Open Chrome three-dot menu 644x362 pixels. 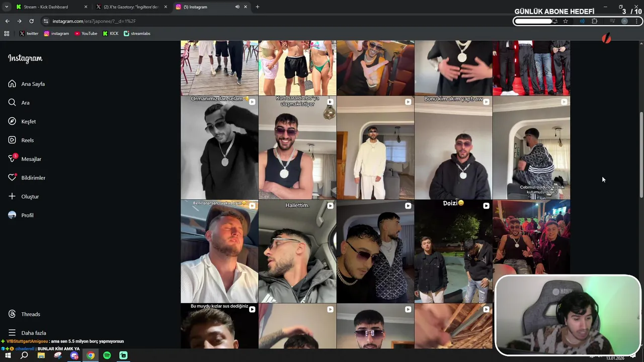(637, 21)
